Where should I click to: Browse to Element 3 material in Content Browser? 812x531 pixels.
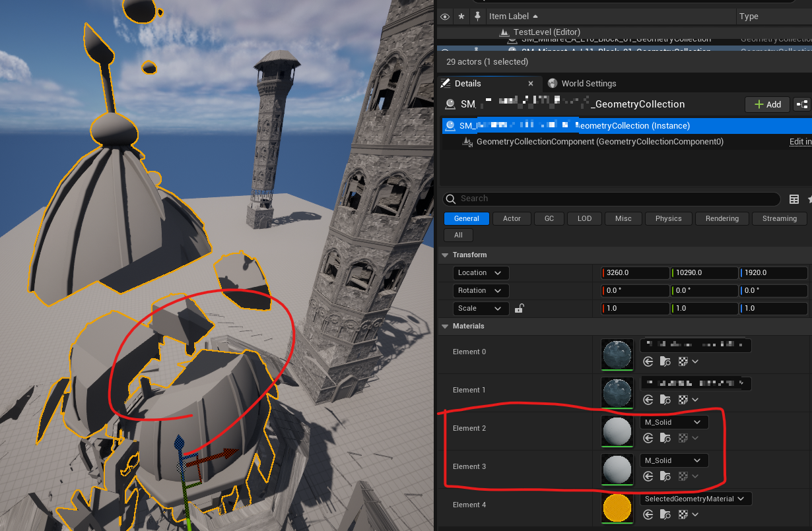pyautogui.click(x=665, y=476)
